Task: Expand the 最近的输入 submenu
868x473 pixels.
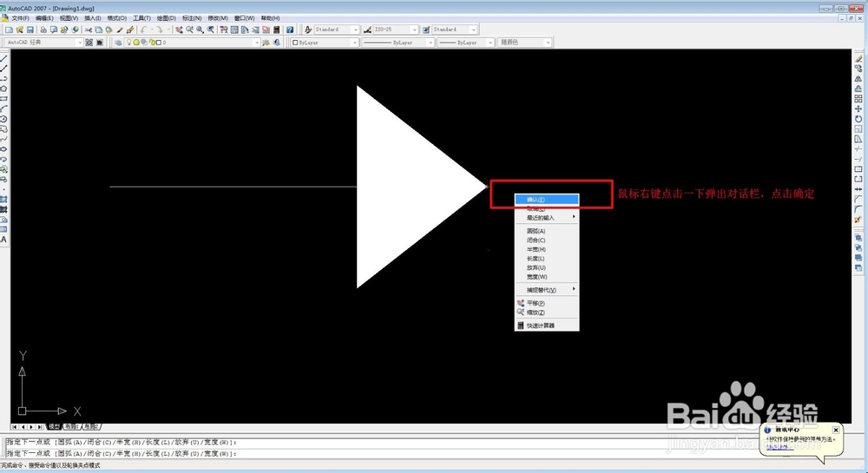Action: tap(547, 218)
